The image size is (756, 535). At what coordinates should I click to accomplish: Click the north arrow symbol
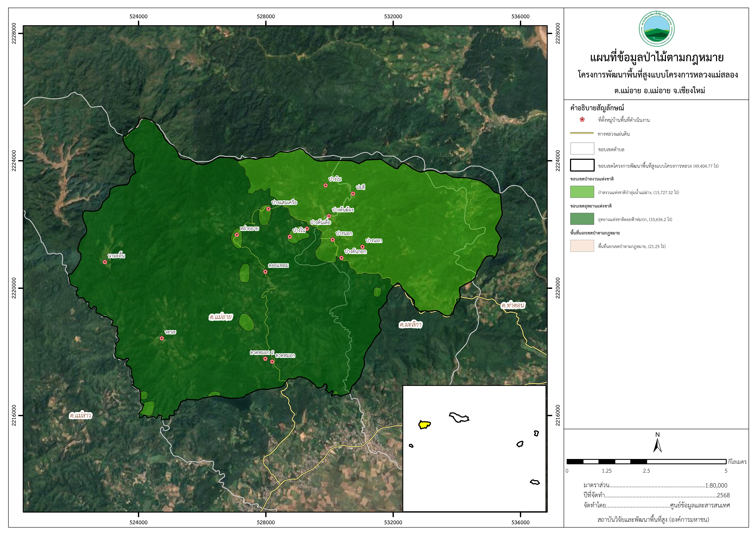coord(657,442)
